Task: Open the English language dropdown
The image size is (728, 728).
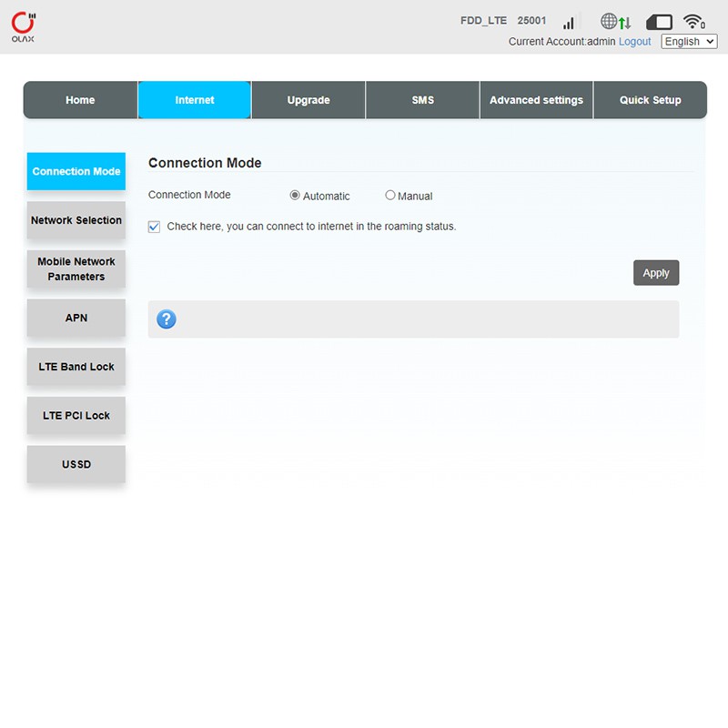Action: pos(689,42)
